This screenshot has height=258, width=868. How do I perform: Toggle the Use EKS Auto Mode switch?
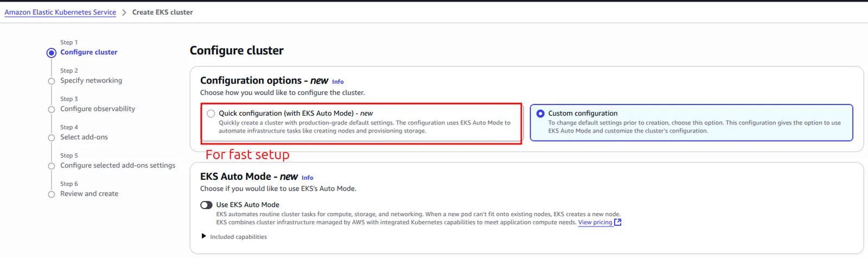pyautogui.click(x=206, y=205)
